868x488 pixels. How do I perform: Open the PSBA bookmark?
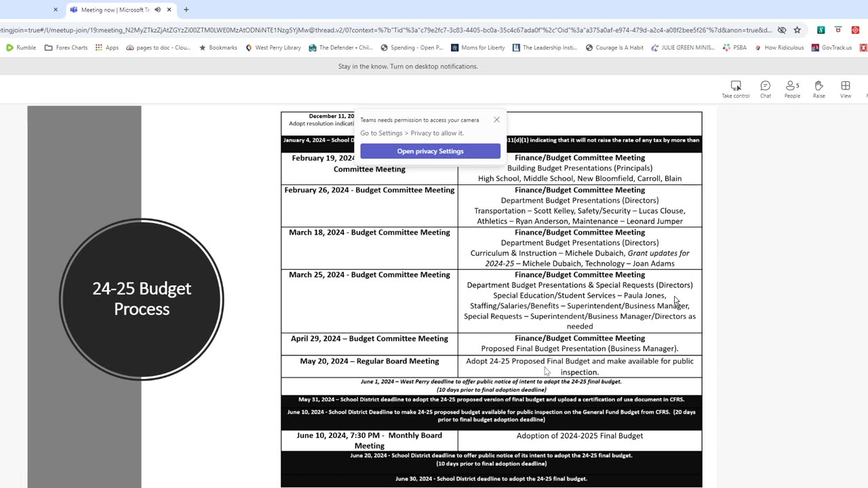[735, 47]
